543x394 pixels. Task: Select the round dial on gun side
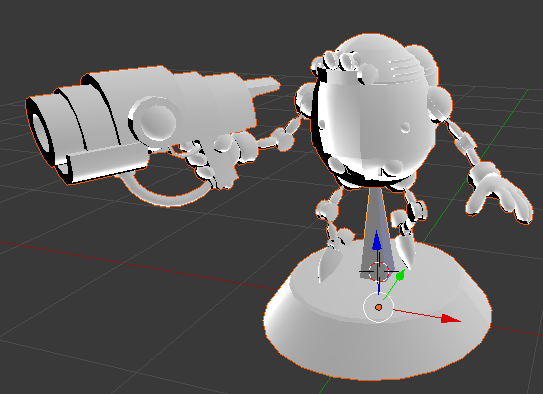pyautogui.click(x=154, y=119)
